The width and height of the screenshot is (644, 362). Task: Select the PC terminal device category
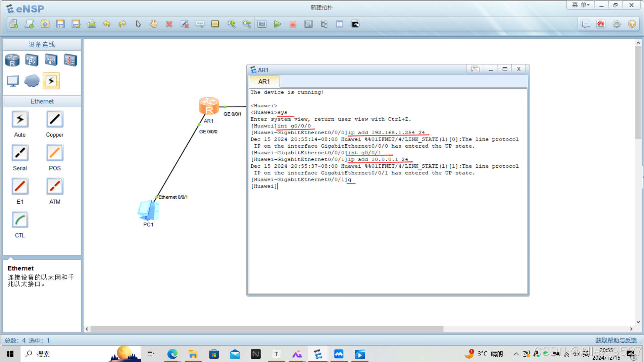[x=13, y=81]
